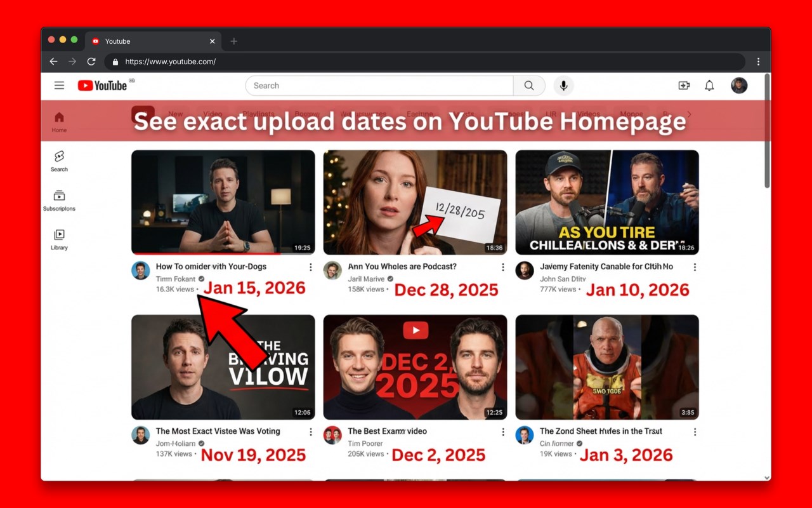Click the Jan 3, 2026 upload date

(626, 455)
